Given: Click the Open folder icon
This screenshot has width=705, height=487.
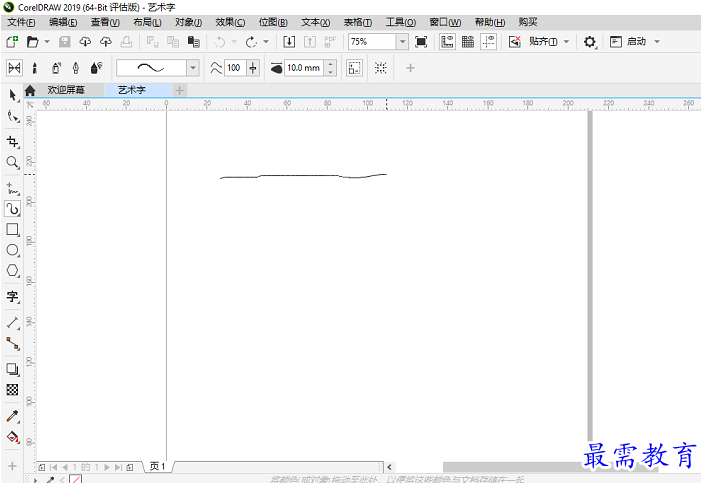Looking at the screenshot, I should pos(32,42).
